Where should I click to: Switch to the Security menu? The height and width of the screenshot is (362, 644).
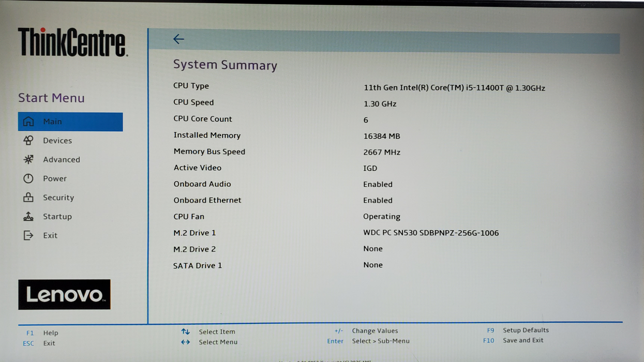[58, 198]
